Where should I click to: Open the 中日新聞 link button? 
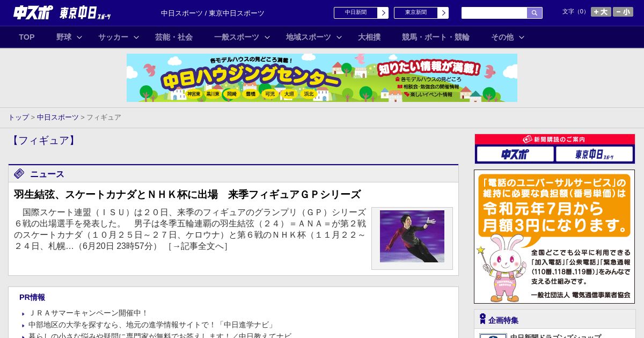(x=356, y=13)
